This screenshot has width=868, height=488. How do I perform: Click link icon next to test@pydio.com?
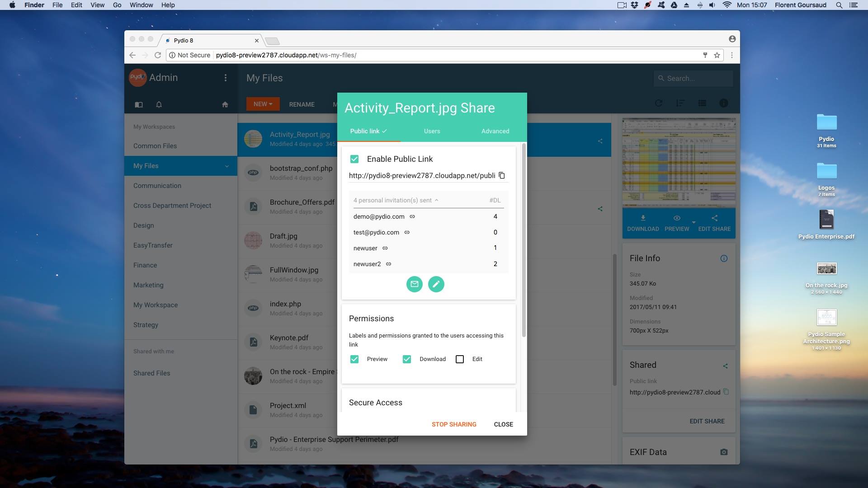coord(407,232)
